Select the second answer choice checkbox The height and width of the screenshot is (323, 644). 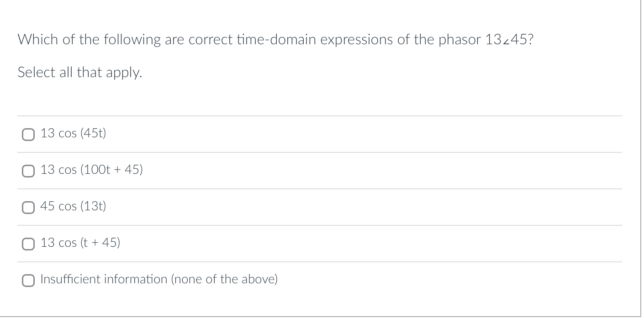coord(28,171)
